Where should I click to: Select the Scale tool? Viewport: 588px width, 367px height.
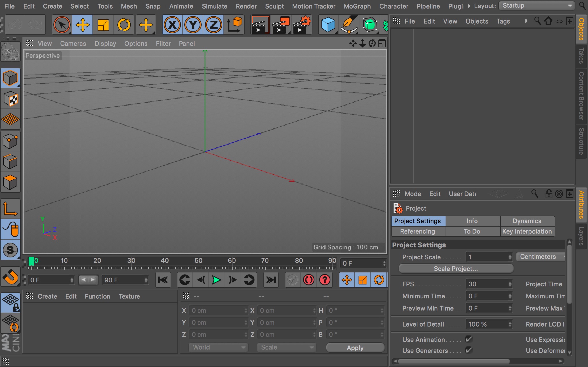click(103, 25)
